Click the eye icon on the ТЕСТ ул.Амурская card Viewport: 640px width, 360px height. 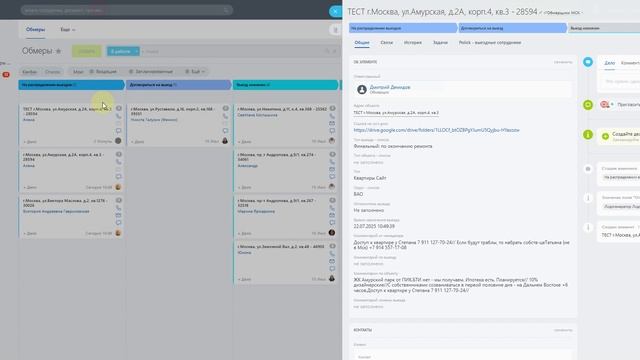tap(119, 109)
